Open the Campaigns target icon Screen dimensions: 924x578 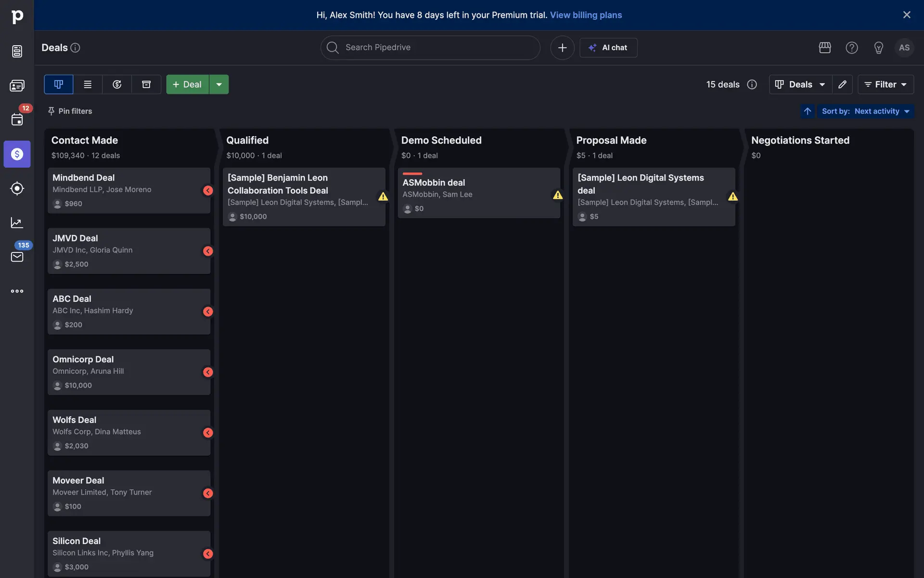click(x=17, y=188)
